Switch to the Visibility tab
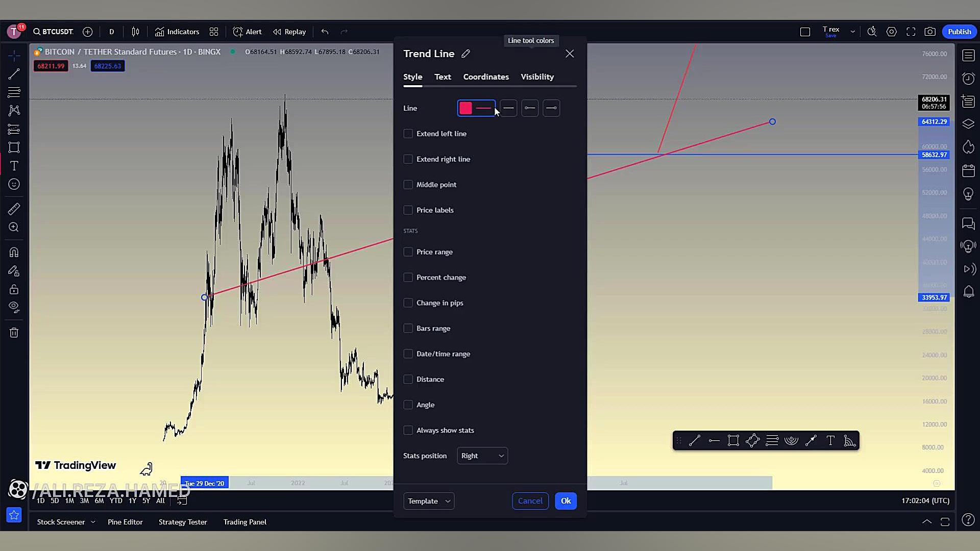The image size is (980, 551). pyautogui.click(x=537, y=77)
